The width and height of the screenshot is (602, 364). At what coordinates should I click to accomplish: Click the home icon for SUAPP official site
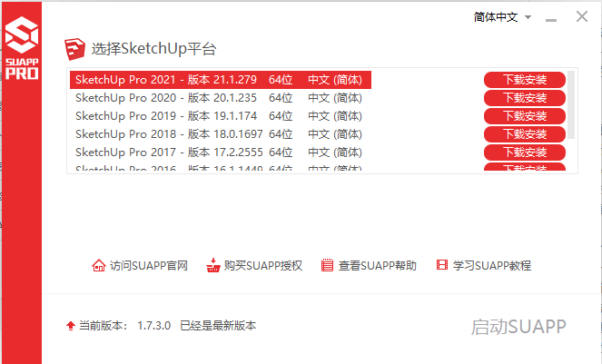click(99, 265)
